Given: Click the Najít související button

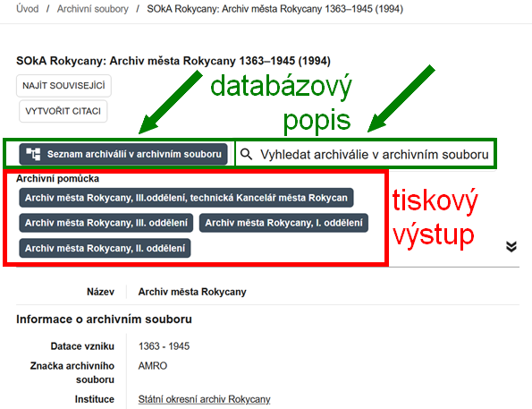Looking at the screenshot, I should [x=63, y=86].
